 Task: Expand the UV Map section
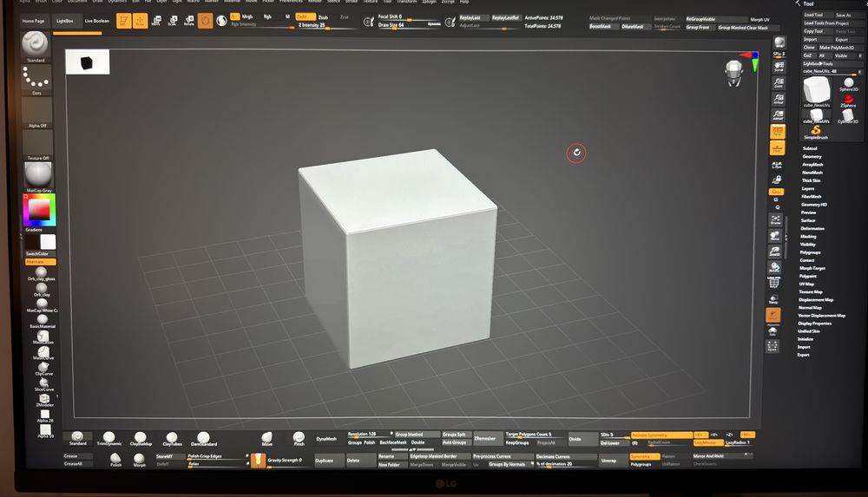806,284
